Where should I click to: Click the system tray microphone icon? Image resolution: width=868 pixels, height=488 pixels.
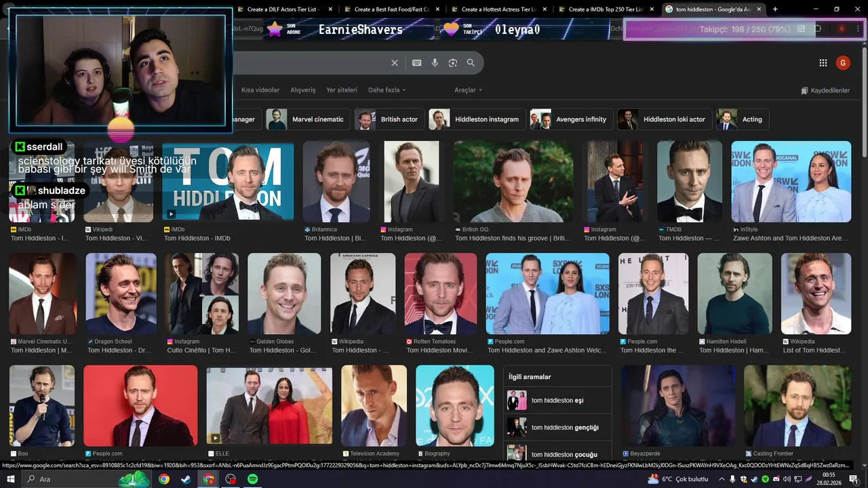pos(733,479)
